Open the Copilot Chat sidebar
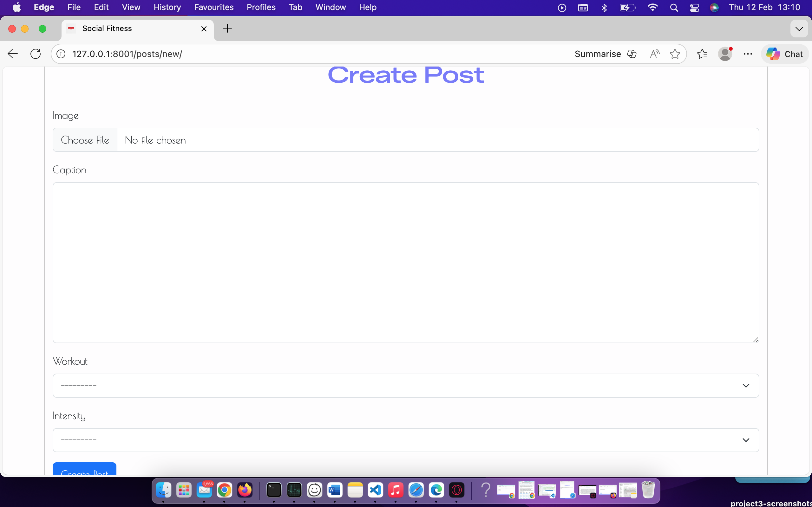Viewport: 812px width, 507px height. [x=785, y=54]
